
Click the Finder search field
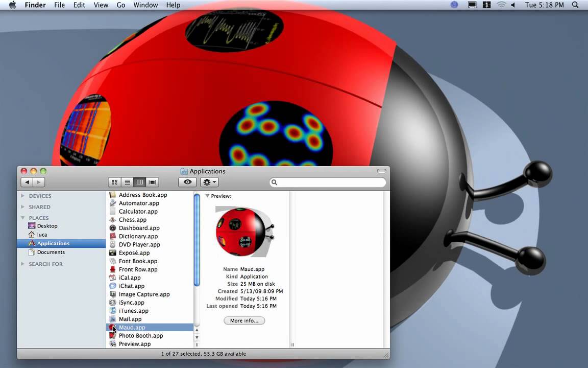click(x=328, y=182)
